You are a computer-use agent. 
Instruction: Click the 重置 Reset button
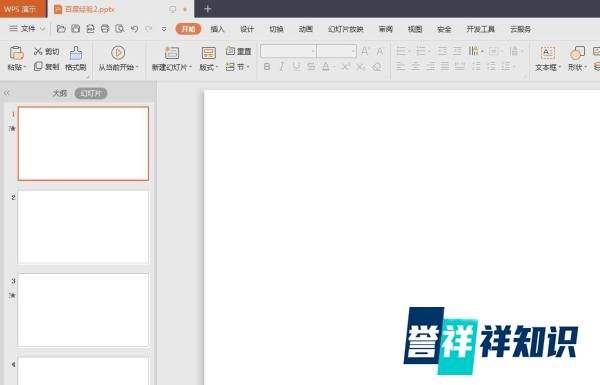point(238,51)
